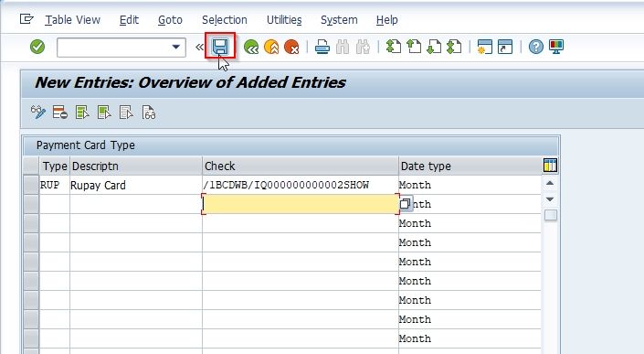
Task: Click the Check column header
Action: click(301, 166)
